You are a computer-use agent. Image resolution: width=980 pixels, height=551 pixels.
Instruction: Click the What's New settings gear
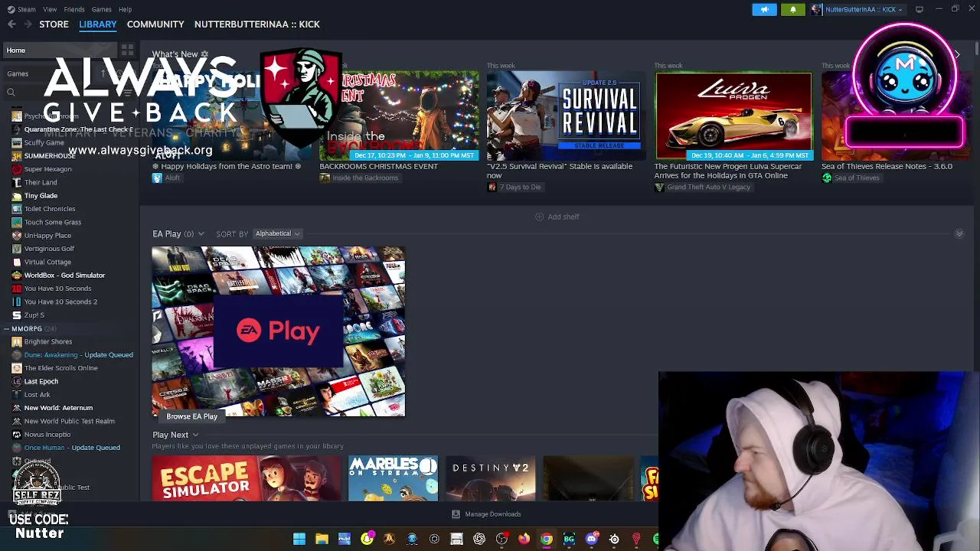204,54
